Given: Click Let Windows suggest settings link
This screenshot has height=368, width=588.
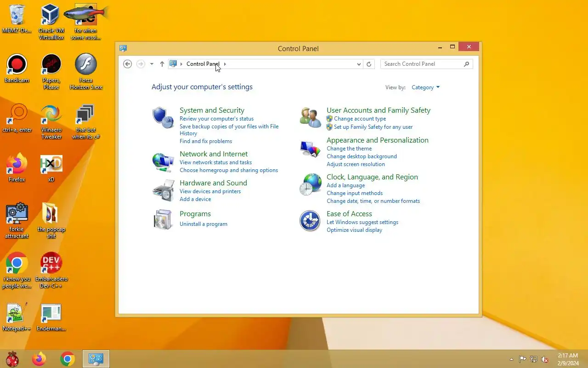Looking at the screenshot, I should pos(362,222).
